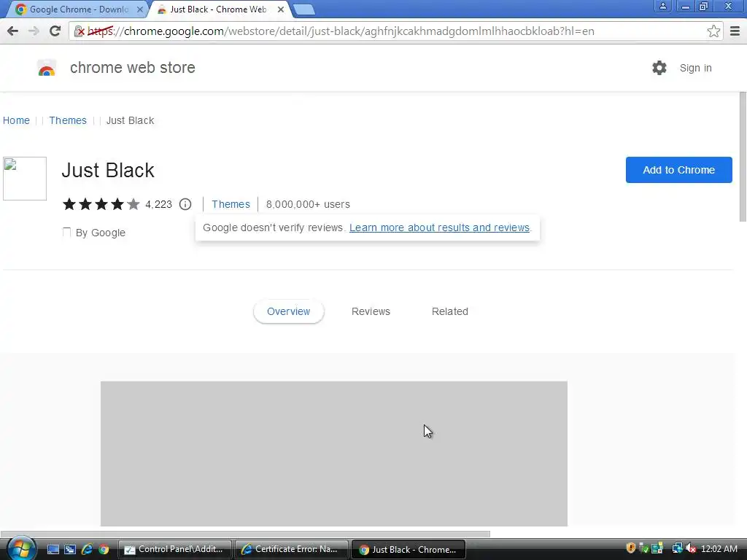Click Just Black Chrome taskbar button
This screenshot has width=747, height=560.
point(409,550)
